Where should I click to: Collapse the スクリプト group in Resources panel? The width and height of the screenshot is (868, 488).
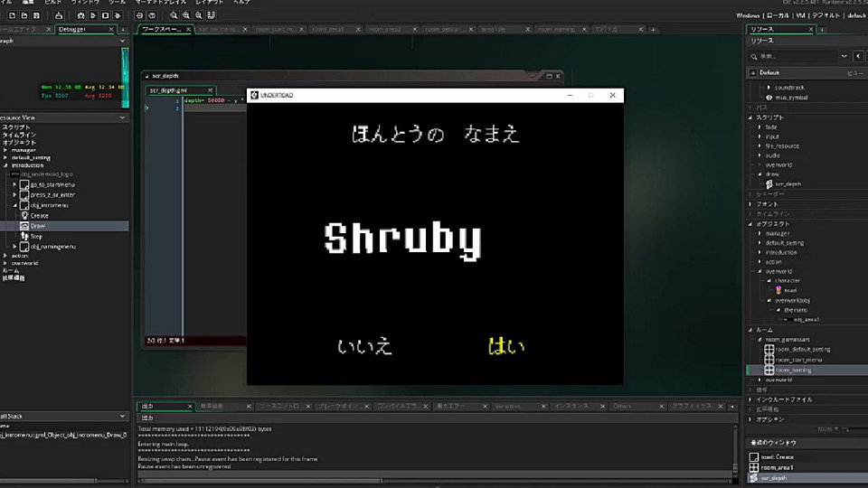750,117
